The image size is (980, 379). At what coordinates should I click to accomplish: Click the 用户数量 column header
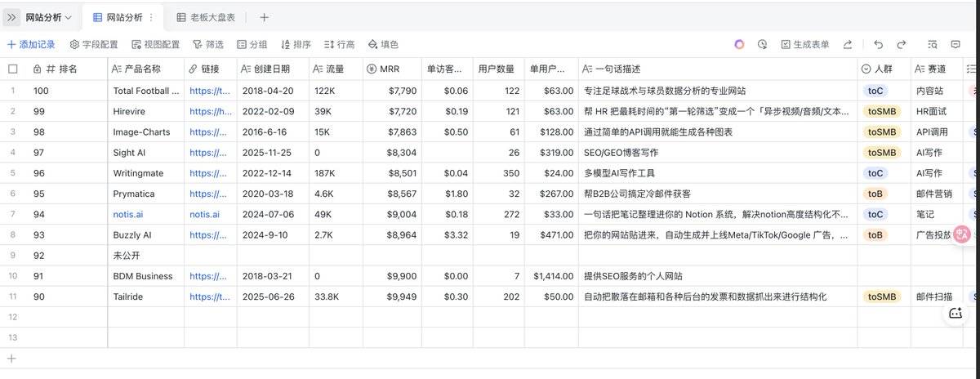[x=498, y=69]
